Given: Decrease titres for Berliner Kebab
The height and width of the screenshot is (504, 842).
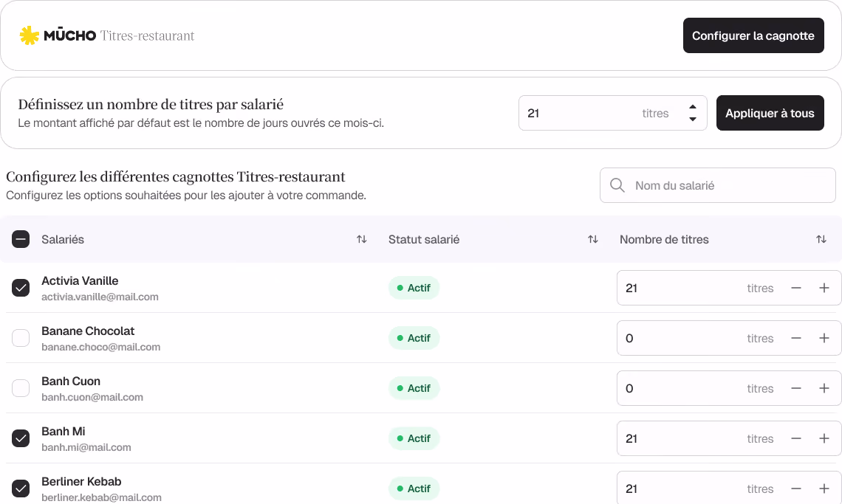Looking at the screenshot, I should pyautogui.click(x=795, y=489).
